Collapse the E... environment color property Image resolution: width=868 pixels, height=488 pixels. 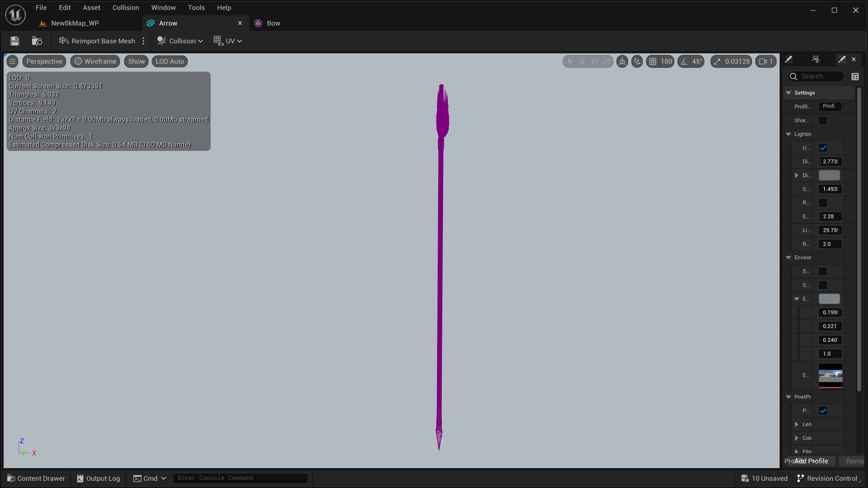click(797, 299)
